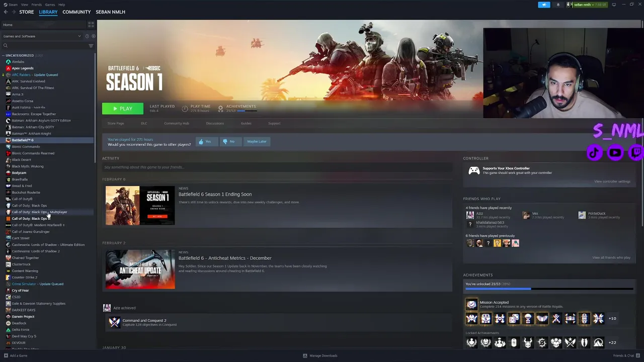This screenshot has width=644, height=362.
Task: Click the Bodycam game icon in list
Action: [x=8, y=173]
